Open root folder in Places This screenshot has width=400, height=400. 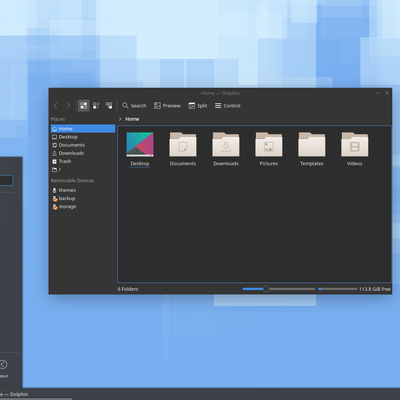tap(83, 170)
